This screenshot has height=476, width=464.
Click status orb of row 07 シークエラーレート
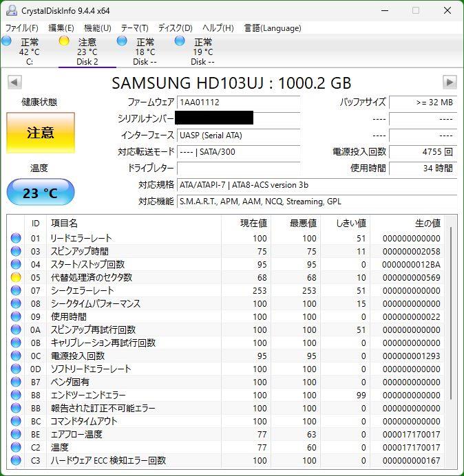pos(16,290)
